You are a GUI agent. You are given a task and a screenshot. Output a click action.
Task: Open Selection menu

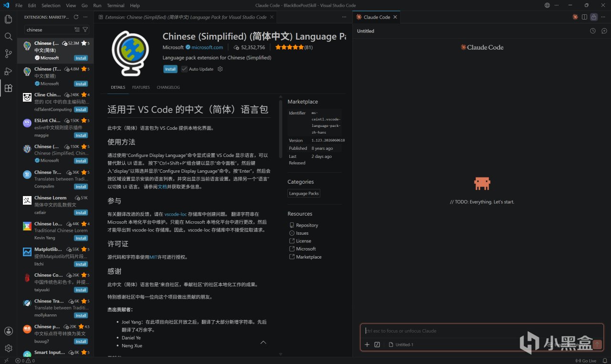coord(51,5)
